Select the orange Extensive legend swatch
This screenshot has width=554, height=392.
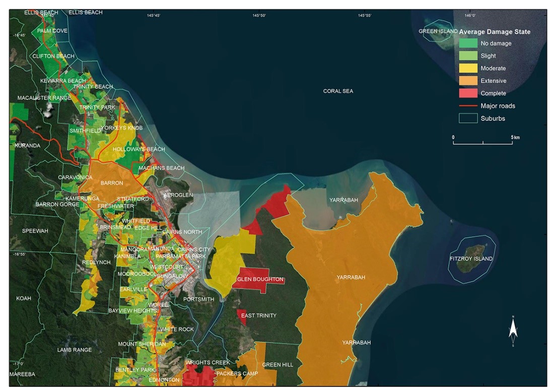tap(468, 81)
